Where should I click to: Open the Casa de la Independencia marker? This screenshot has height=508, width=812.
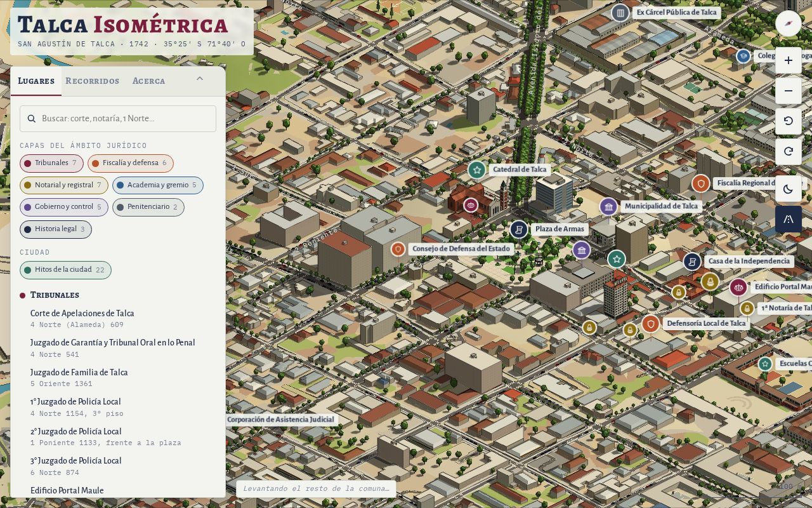692,261
